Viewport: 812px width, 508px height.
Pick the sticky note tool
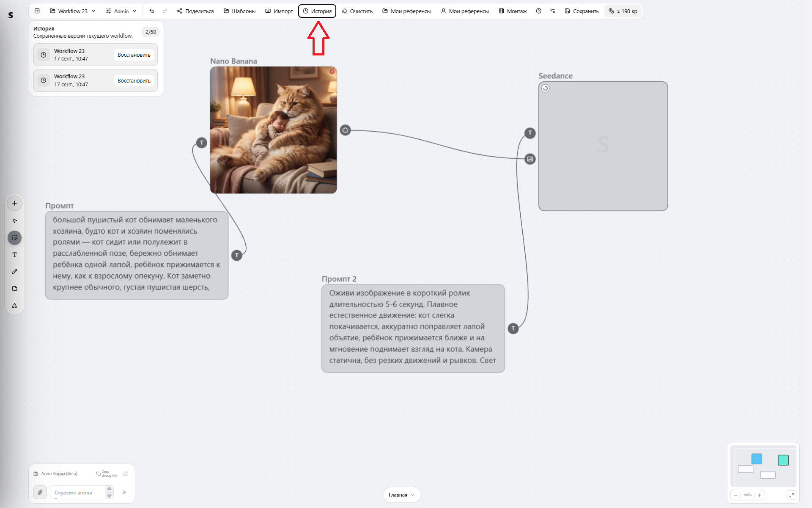[15, 289]
